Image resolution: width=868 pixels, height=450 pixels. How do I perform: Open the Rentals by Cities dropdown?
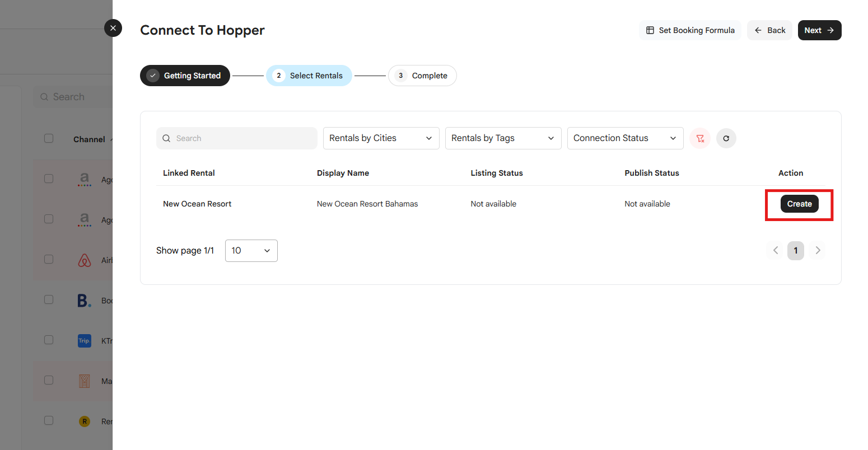pos(381,138)
